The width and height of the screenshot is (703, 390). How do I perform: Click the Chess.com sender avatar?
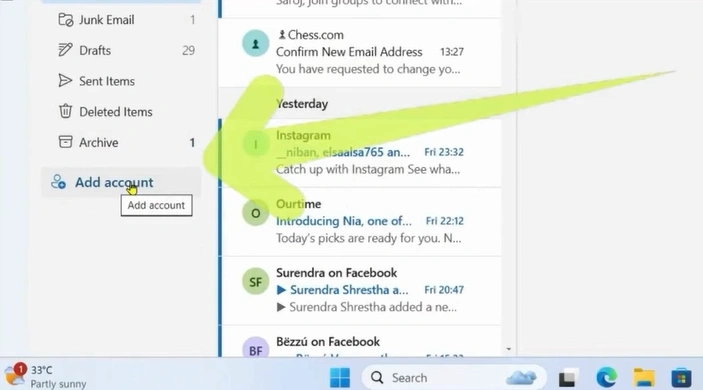click(x=256, y=43)
